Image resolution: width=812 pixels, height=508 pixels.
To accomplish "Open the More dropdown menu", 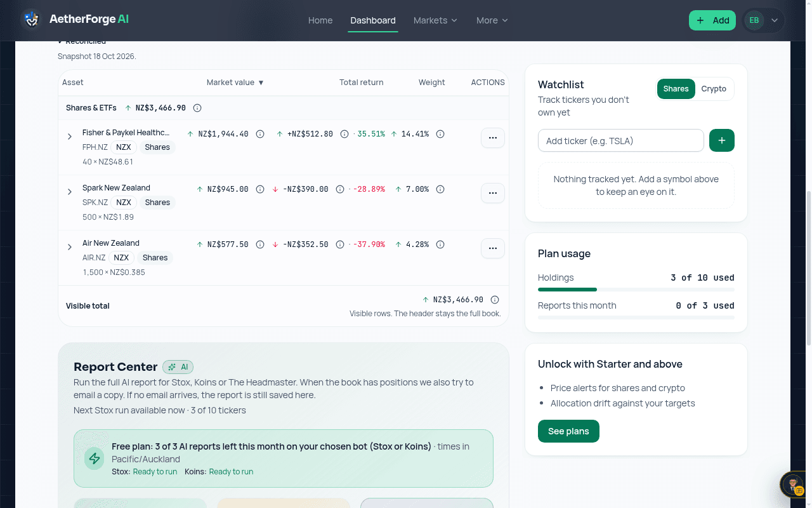I will [492, 20].
